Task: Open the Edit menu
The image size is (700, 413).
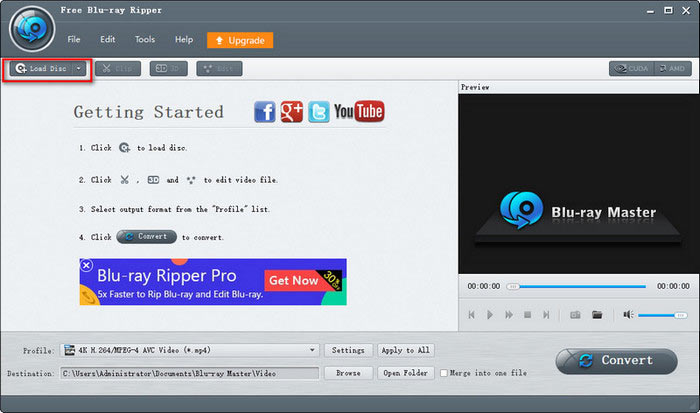Action: click(x=108, y=40)
